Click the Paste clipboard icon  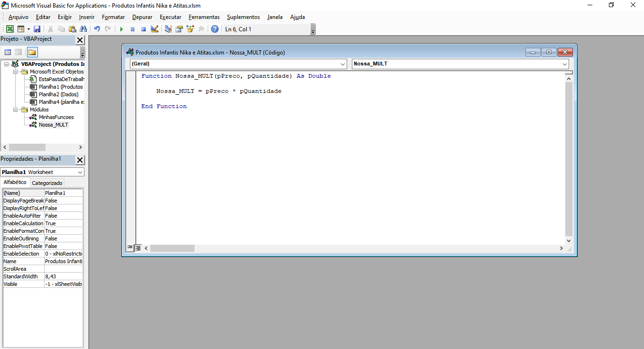[73, 29]
